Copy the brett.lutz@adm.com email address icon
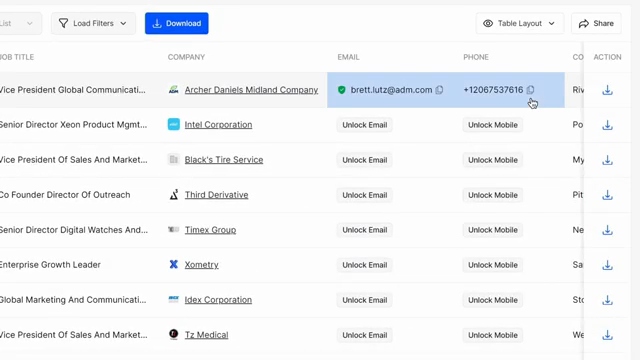 tap(439, 90)
